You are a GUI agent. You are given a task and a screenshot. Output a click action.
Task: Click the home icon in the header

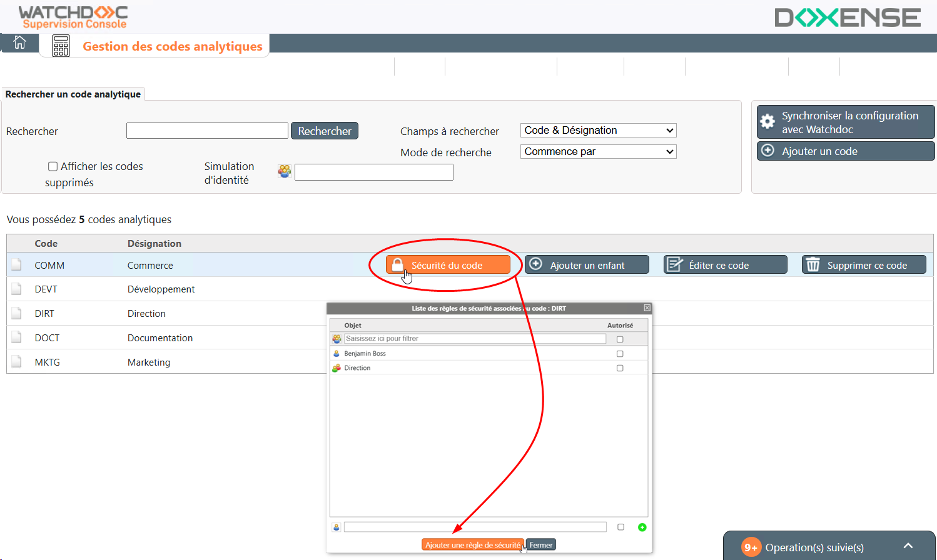[20, 42]
